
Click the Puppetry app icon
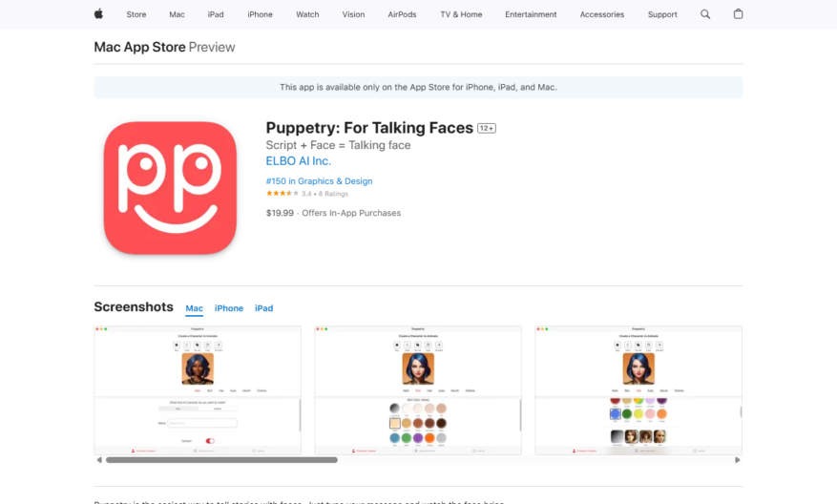(x=170, y=188)
